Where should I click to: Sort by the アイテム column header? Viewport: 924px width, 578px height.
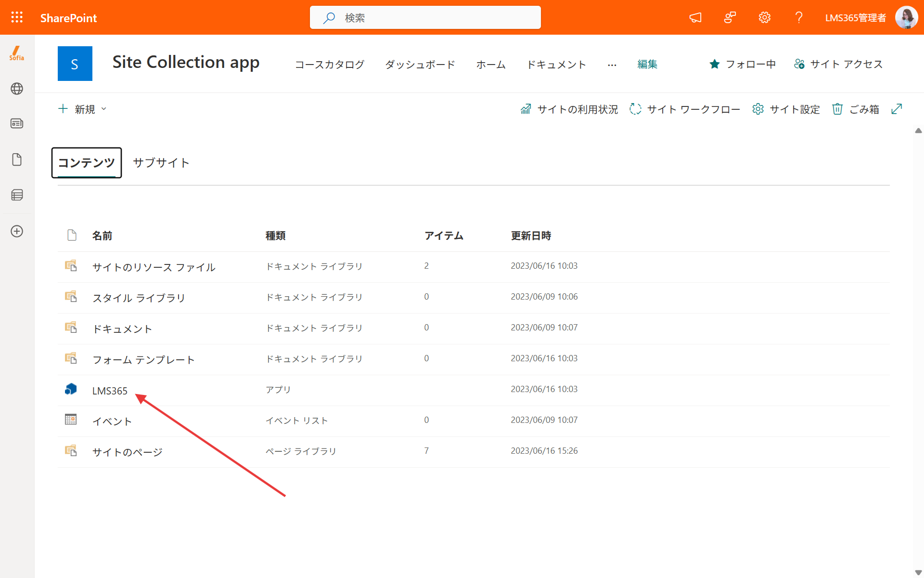pos(444,236)
